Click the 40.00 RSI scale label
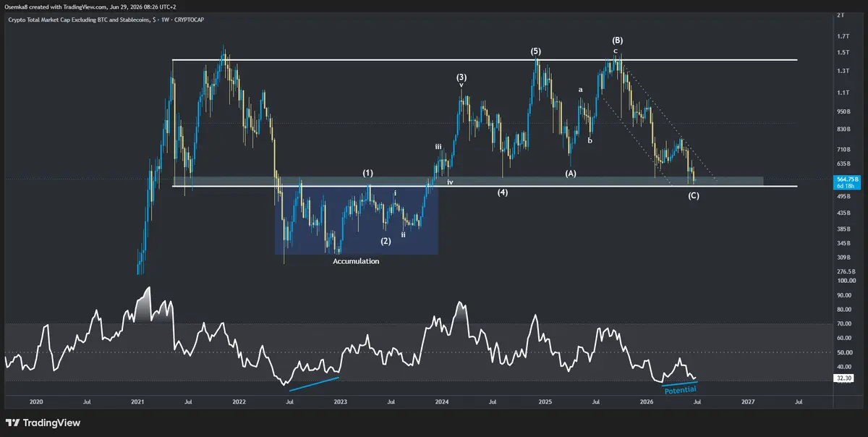This screenshot has width=868, height=437. pos(843,367)
